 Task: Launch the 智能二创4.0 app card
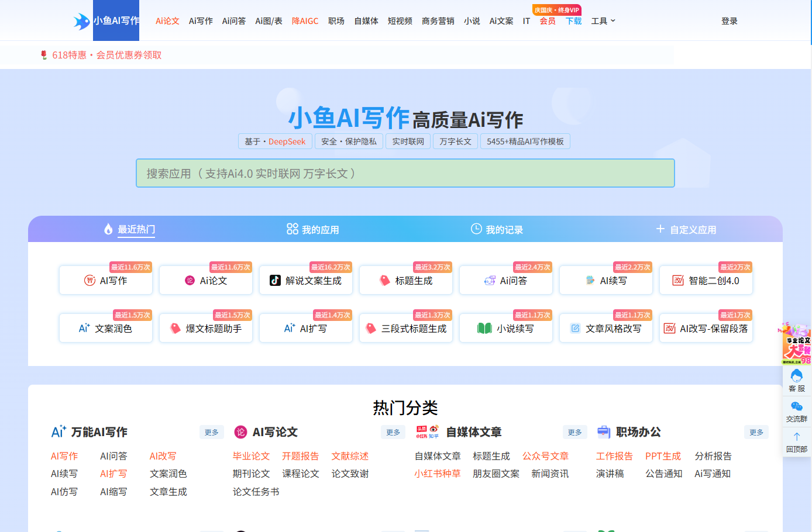[706, 281]
